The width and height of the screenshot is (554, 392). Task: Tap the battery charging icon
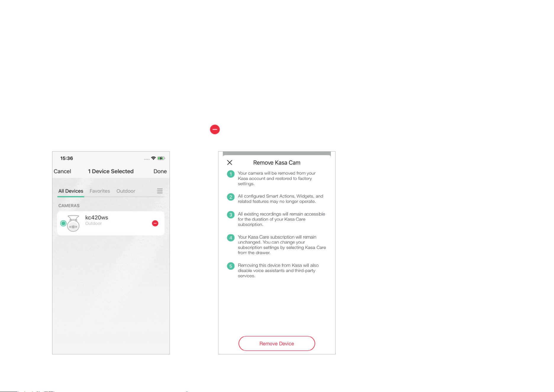point(161,158)
